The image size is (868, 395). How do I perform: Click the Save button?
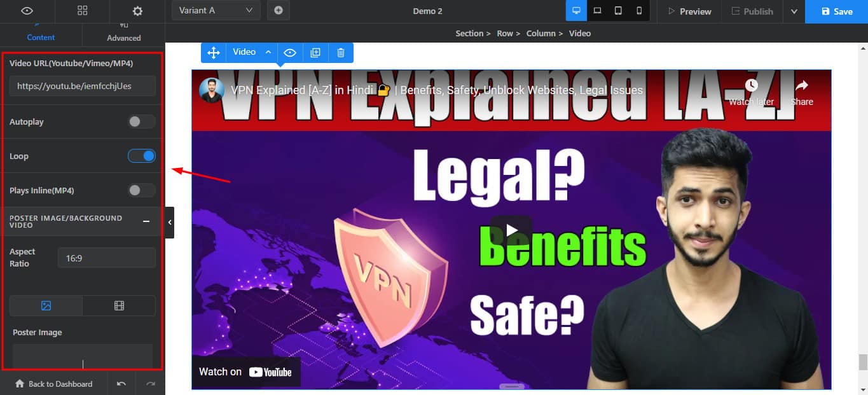(x=836, y=11)
